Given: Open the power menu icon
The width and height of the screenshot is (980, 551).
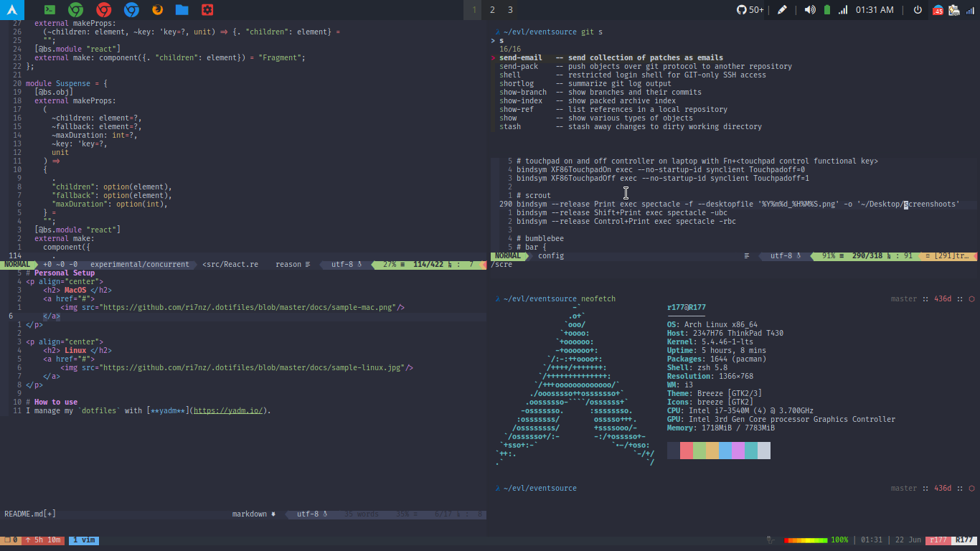Looking at the screenshot, I should [x=918, y=9].
